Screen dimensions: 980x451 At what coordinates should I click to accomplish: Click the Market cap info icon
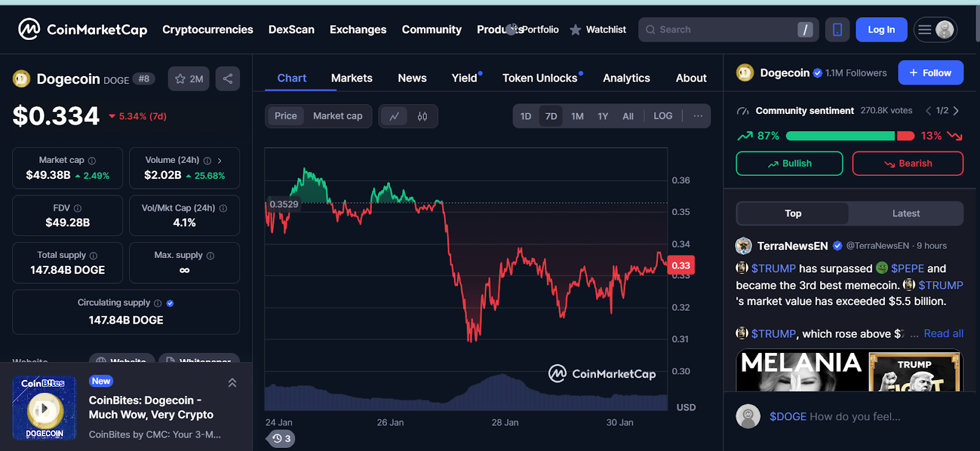pos(92,161)
